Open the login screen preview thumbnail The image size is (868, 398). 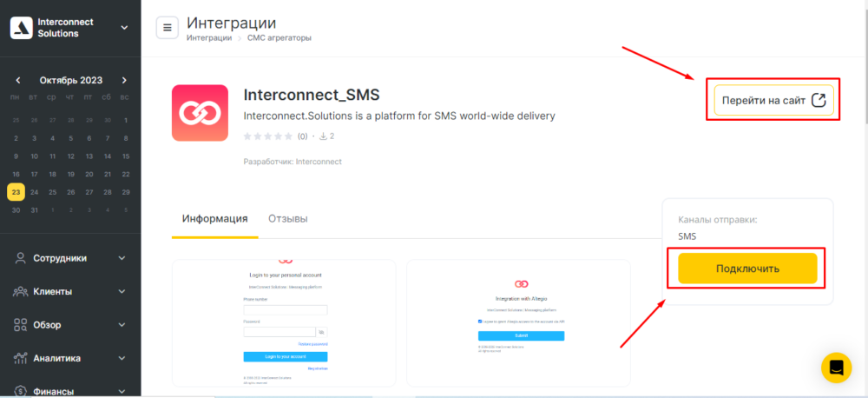pos(284,322)
